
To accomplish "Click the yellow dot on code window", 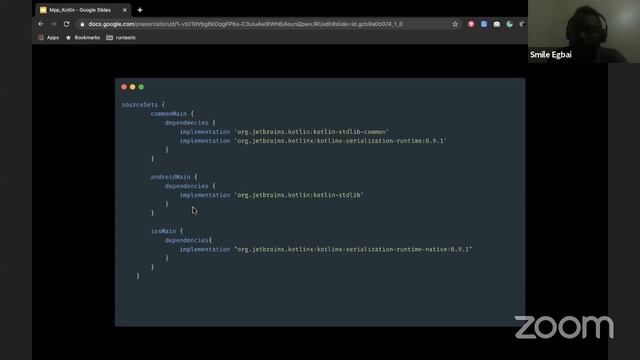I will (x=133, y=87).
